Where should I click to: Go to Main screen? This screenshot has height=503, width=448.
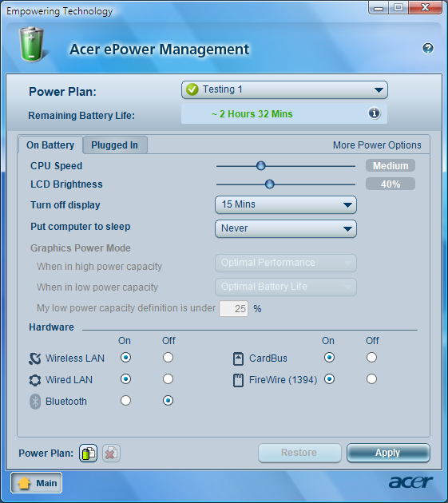pos(37,483)
